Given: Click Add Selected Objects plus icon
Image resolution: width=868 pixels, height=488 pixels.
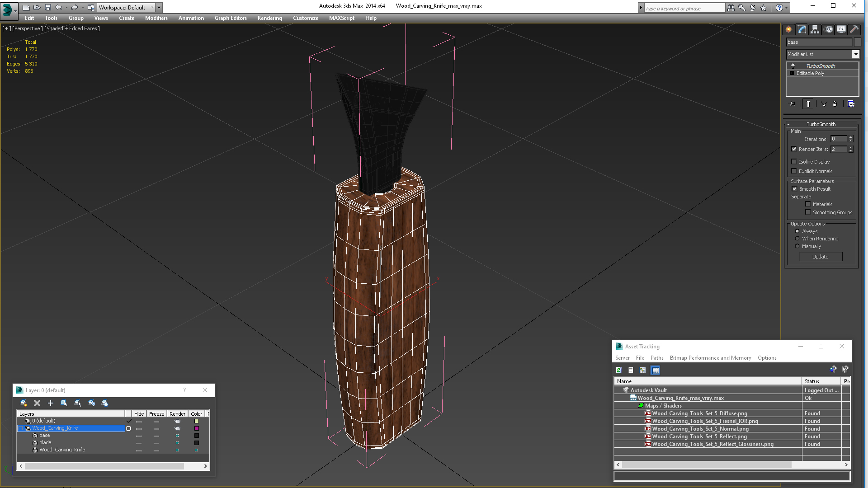Looking at the screenshot, I should click(x=51, y=403).
